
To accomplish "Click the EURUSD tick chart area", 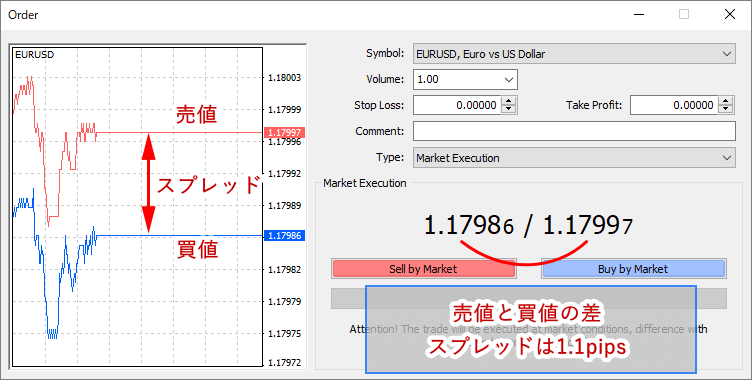I will pos(137,206).
